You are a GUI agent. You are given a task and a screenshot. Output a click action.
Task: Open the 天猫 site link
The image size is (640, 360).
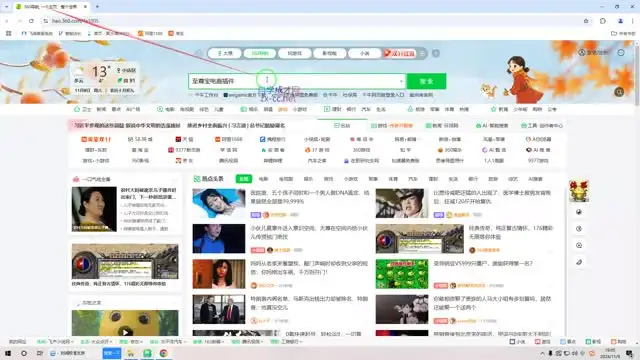tap(184, 139)
